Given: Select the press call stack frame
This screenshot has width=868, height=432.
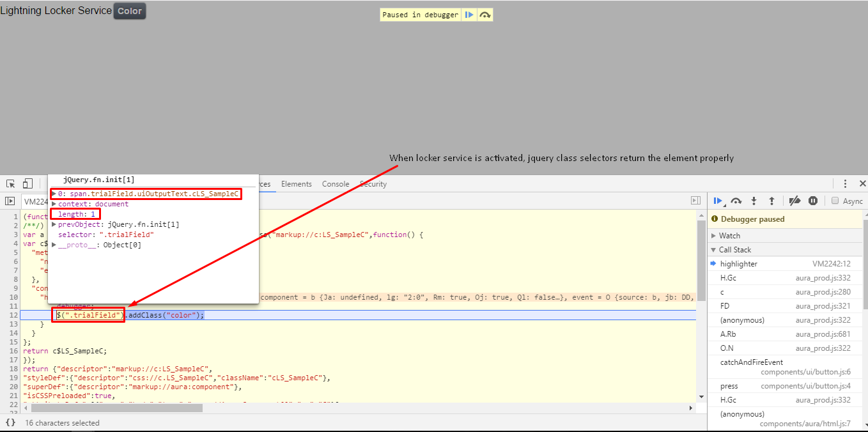Looking at the screenshot, I should [785, 386].
